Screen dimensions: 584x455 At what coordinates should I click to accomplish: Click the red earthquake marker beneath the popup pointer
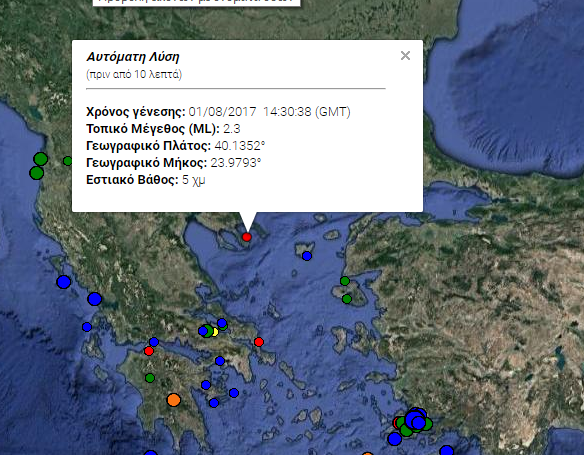tap(247, 237)
